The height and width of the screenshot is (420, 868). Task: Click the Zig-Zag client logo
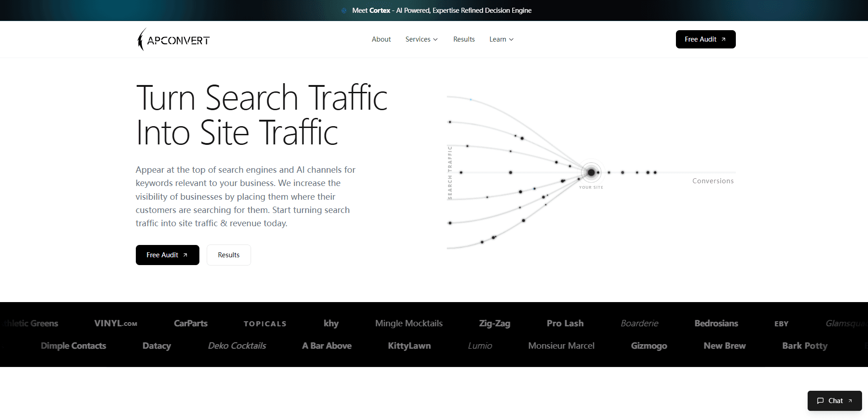coord(494,323)
